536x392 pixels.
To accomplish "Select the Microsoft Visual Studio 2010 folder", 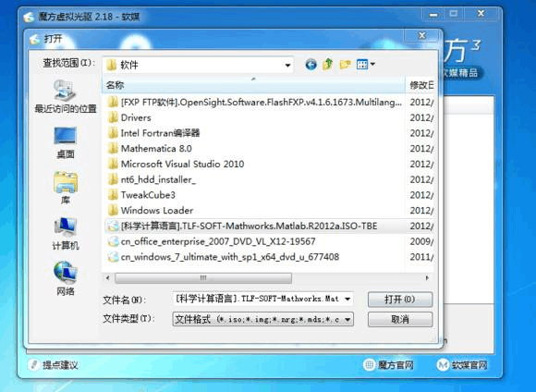I will [x=176, y=164].
